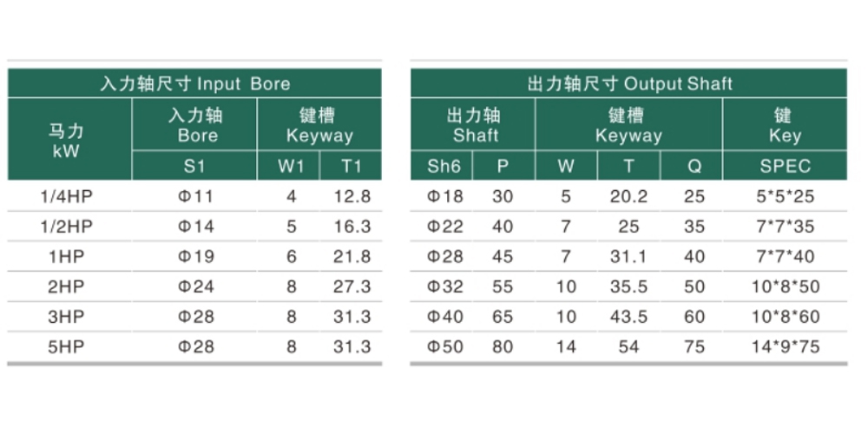Click the 20.2 keyway T value

point(628,196)
